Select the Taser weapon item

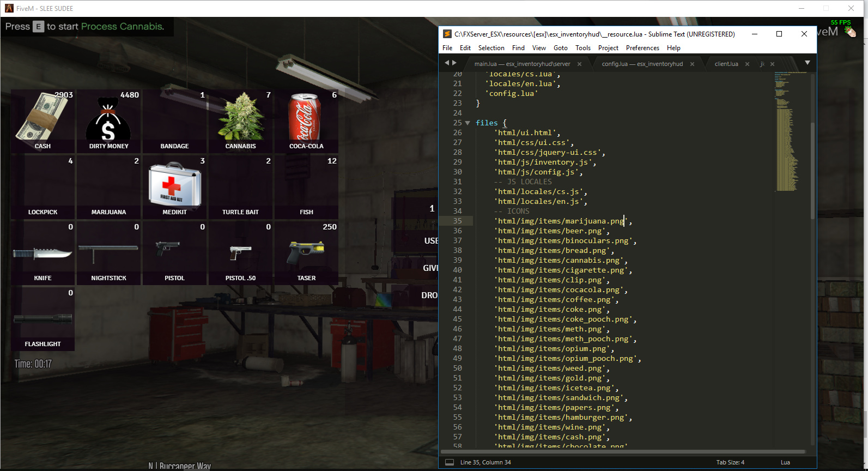pyautogui.click(x=306, y=252)
